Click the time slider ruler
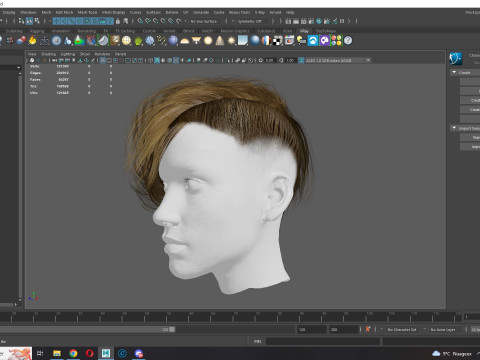Image resolution: width=480 pixels, height=360 pixels. [230, 317]
